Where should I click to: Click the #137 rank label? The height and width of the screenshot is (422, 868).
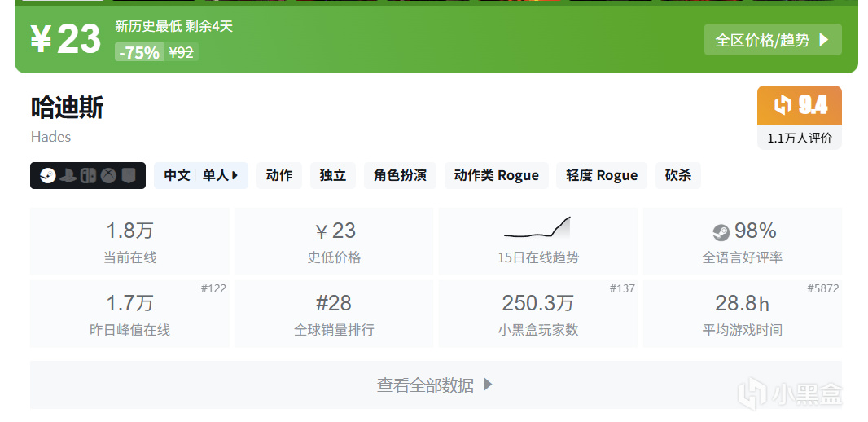[x=621, y=288]
